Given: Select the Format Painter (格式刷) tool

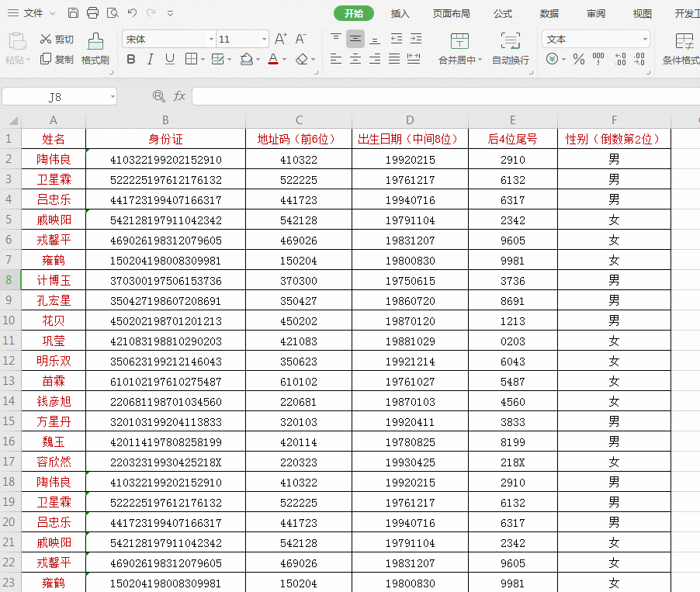Looking at the screenshot, I should 95,49.
